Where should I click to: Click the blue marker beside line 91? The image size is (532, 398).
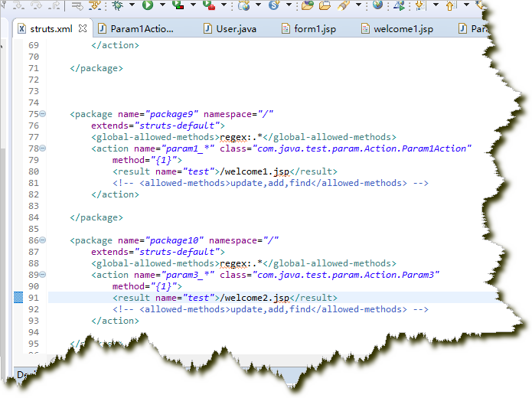[18, 298]
